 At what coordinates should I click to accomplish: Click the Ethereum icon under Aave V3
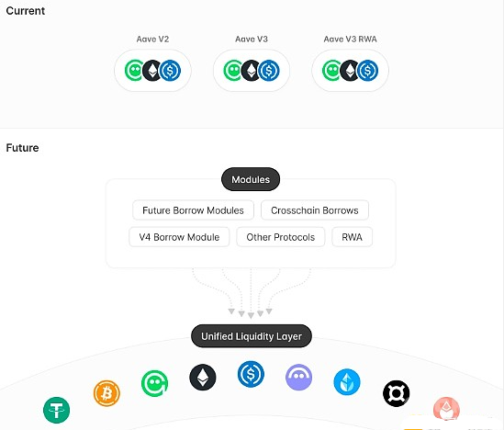[x=252, y=71]
